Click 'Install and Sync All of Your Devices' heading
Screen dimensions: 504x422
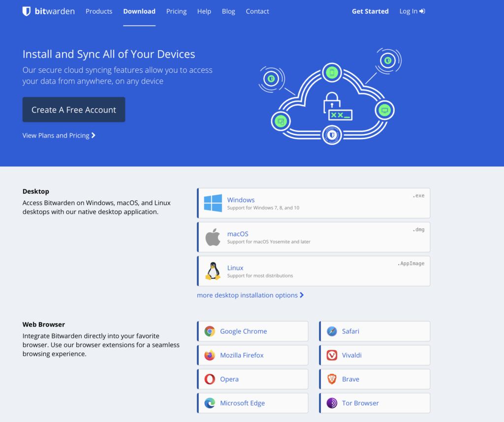click(x=109, y=54)
